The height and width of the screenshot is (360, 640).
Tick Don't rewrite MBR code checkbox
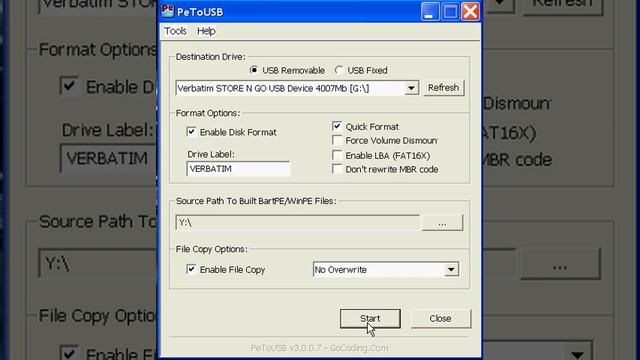tap(337, 169)
